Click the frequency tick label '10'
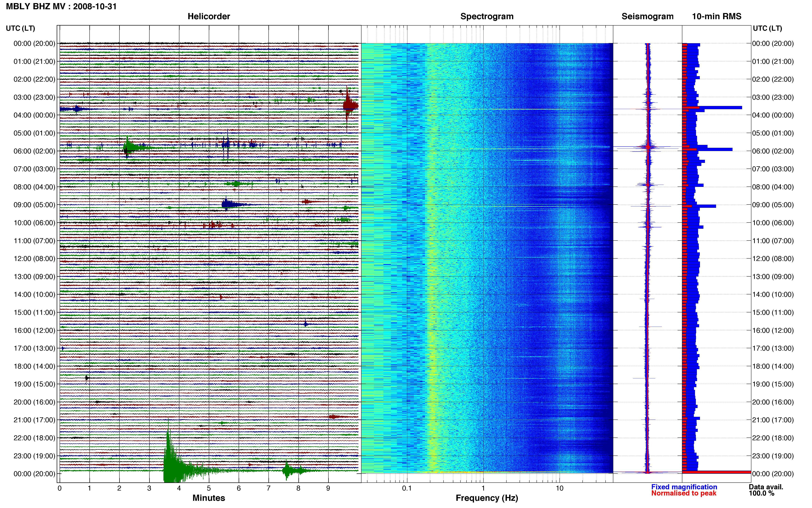Screen dimensions: 812x508 tap(559, 488)
